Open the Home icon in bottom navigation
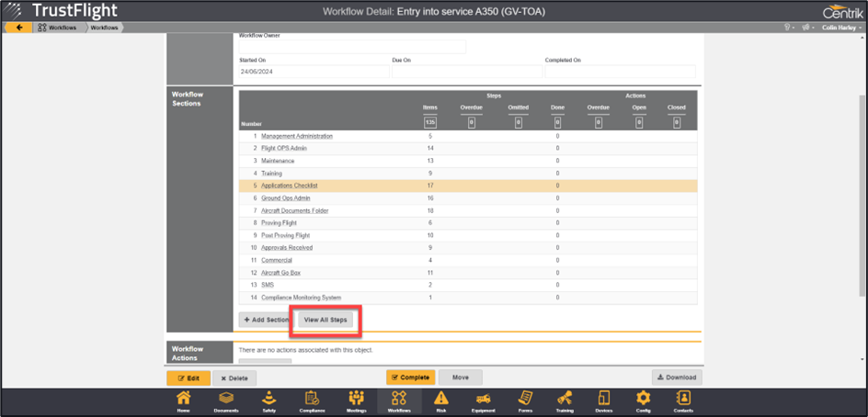Image resolution: width=868 pixels, height=417 pixels. pos(184,400)
